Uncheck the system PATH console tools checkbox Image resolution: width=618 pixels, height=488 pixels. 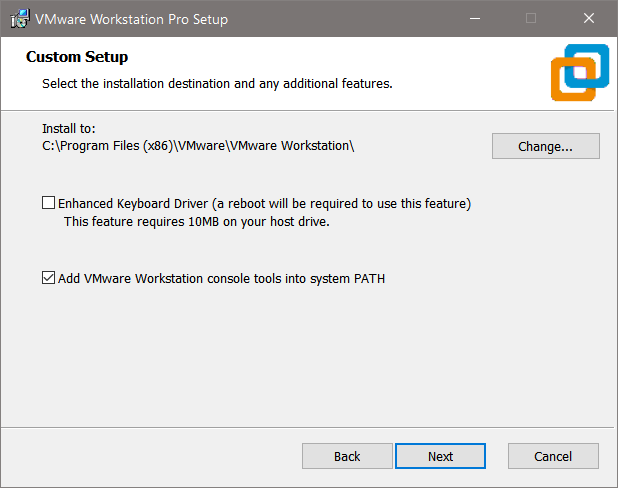(49, 279)
